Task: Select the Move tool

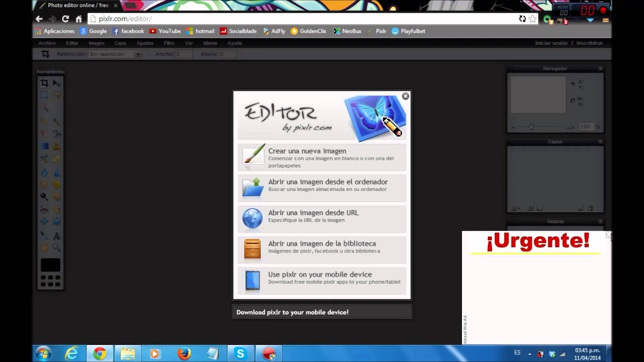Action: (x=56, y=82)
